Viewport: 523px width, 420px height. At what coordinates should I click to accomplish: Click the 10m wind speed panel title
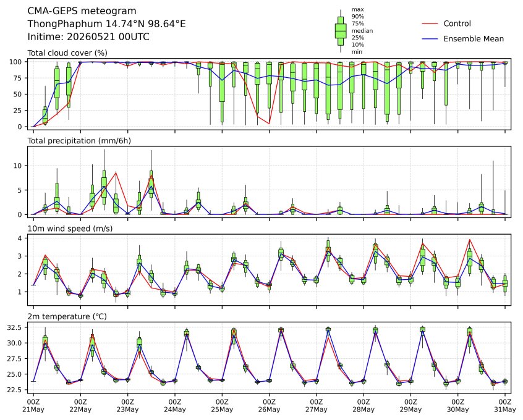(x=70, y=229)
